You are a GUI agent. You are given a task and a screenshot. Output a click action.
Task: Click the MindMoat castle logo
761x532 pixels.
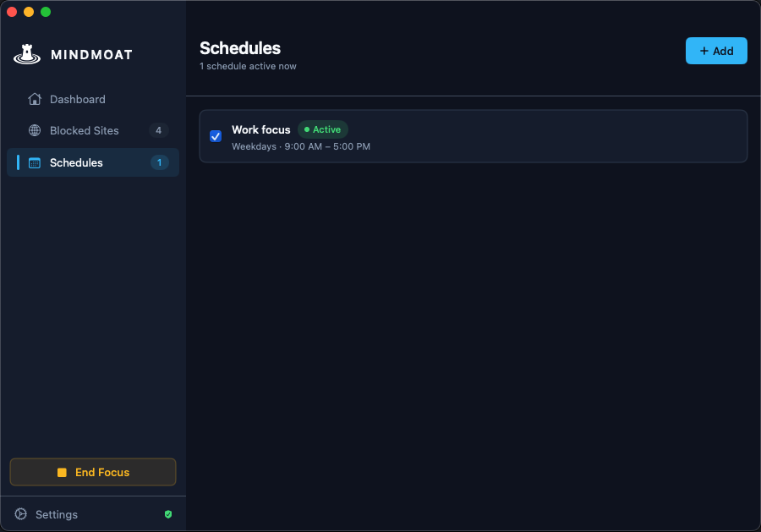[x=26, y=53]
